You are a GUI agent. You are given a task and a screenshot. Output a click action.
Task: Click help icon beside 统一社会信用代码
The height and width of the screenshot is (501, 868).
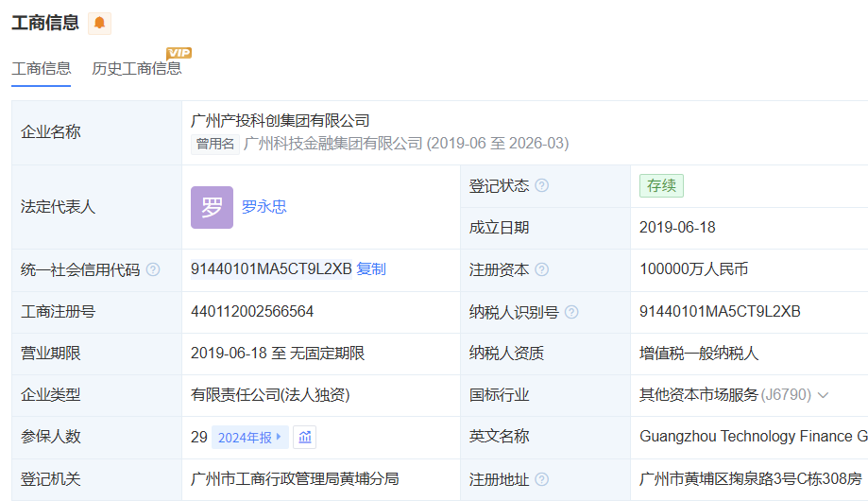pos(153,270)
